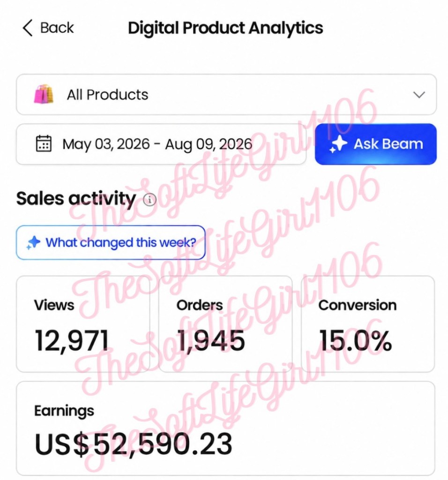The image size is (448, 480).
Task: Click What changed this week? button
Action: tap(111, 243)
